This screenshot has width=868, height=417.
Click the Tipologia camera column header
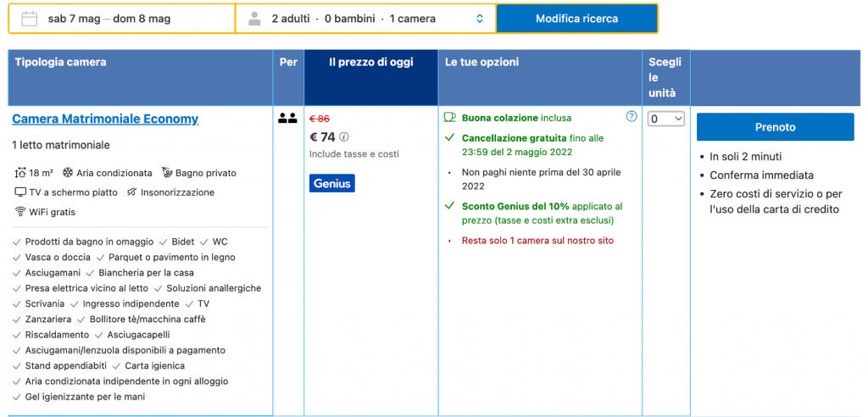tap(59, 62)
